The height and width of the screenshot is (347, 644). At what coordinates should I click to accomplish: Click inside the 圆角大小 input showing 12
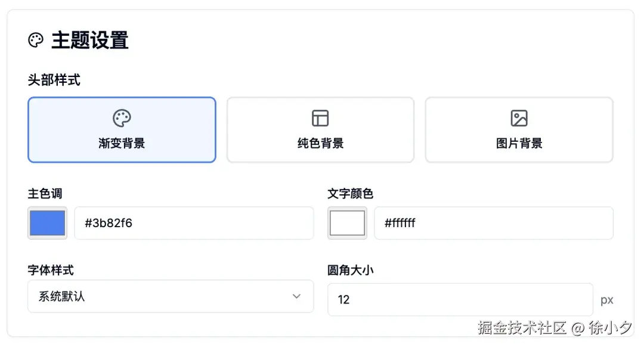(x=460, y=300)
